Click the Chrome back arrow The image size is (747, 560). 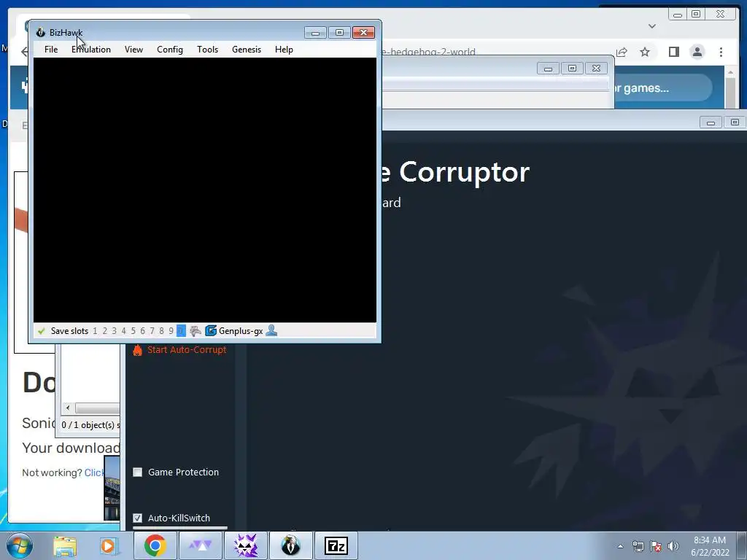click(24, 52)
